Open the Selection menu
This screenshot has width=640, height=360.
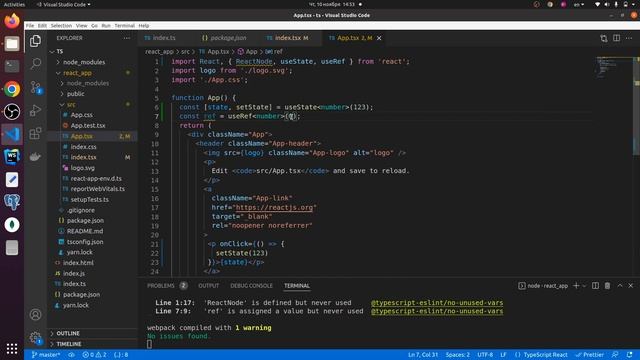coord(61,25)
